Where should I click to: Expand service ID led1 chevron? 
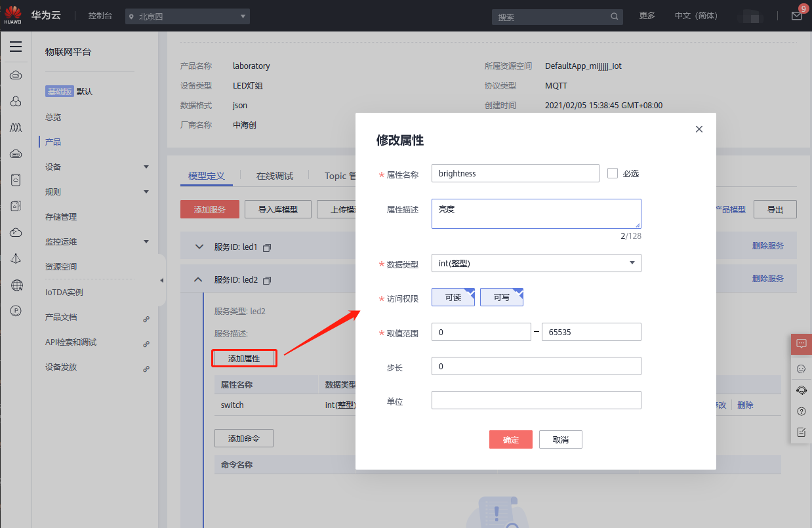200,247
